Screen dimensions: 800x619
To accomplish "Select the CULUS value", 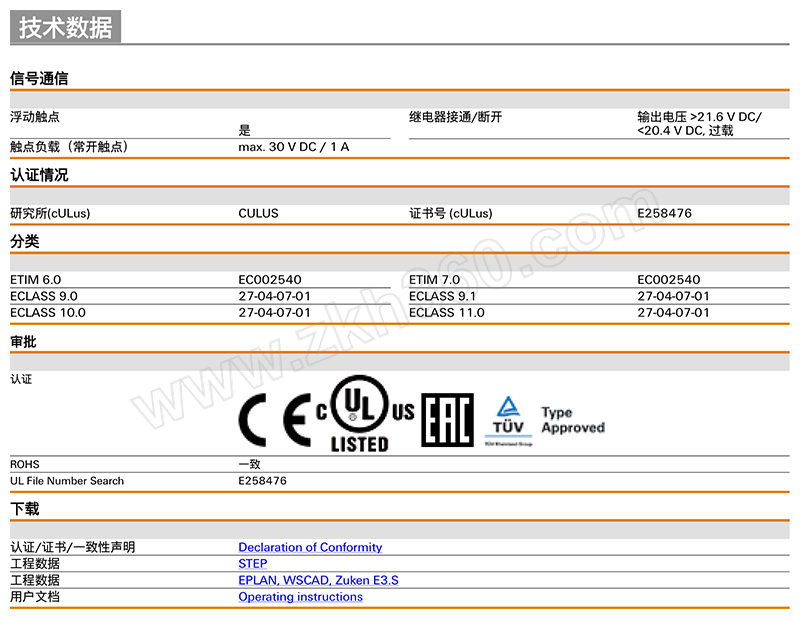I will (x=258, y=213).
